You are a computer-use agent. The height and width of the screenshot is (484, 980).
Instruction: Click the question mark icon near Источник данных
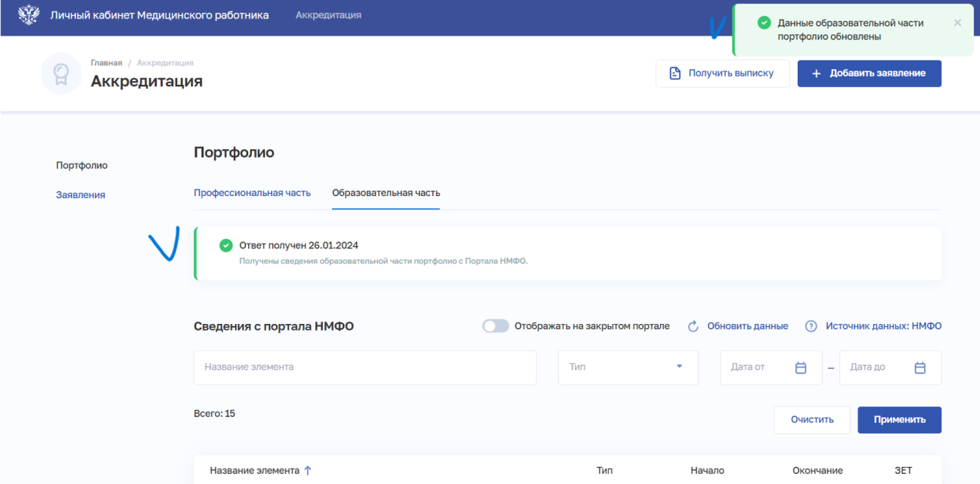[811, 326]
